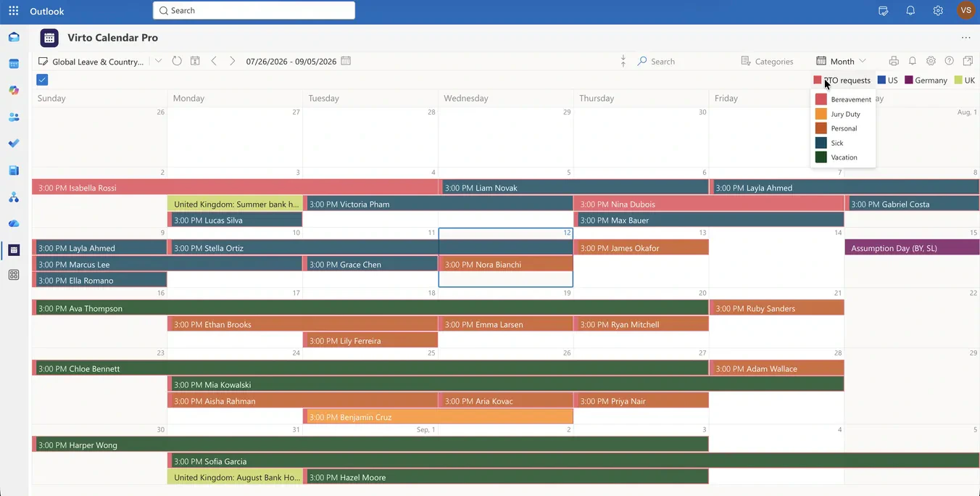Viewport: 980px width, 496px height.
Task: Open Sofia Garcia's vacation event
Action: (x=573, y=461)
